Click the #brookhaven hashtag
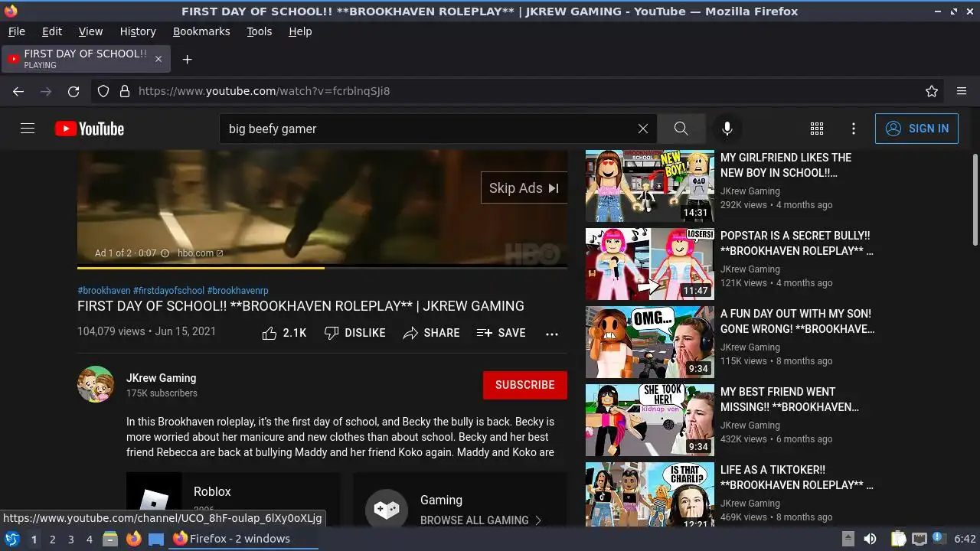This screenshot has height=551, width=980. click(104, 291)
